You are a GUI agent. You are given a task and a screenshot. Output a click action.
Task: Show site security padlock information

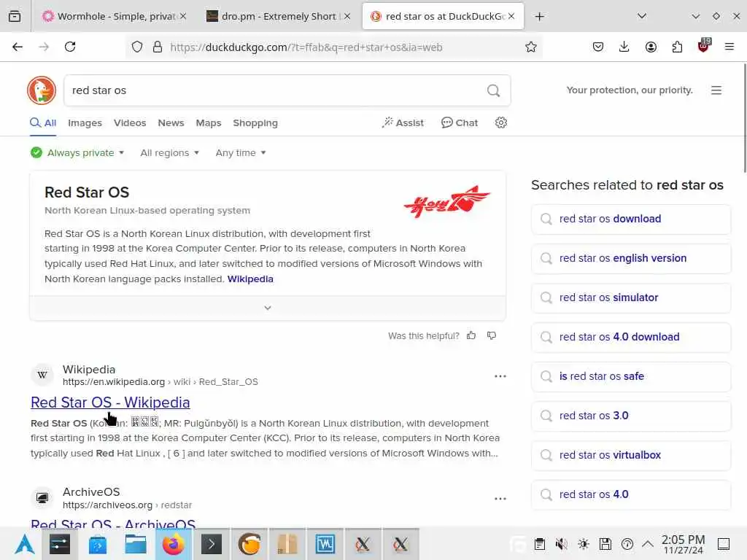[158, 47]
